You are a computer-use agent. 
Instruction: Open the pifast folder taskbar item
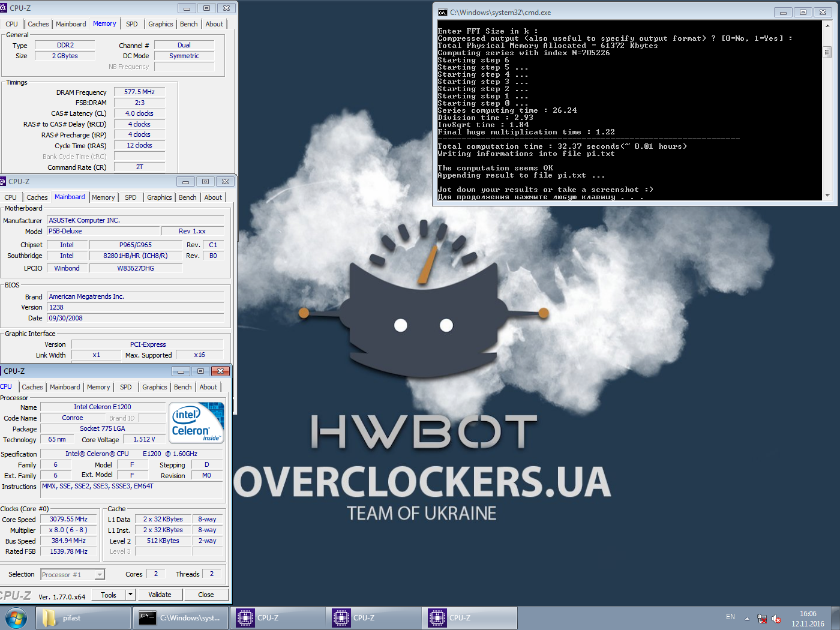click(84, 618)
